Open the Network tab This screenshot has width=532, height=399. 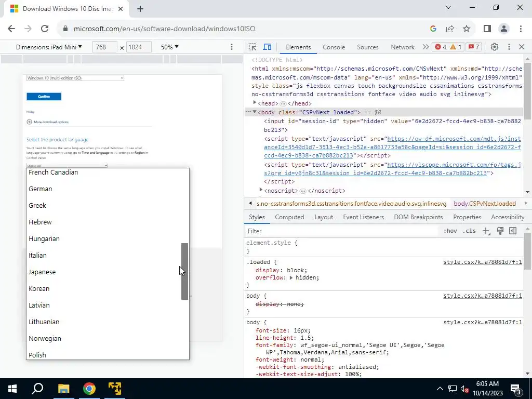[403, 47]
